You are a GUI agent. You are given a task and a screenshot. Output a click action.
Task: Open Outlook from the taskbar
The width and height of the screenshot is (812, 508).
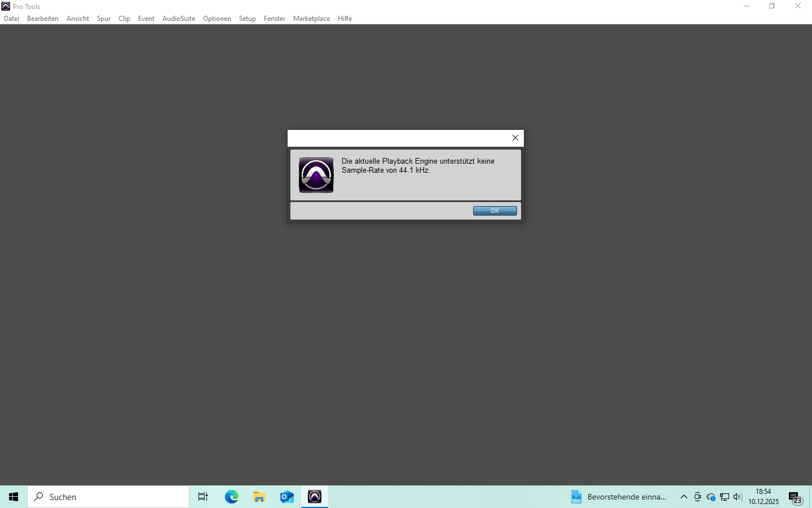[287, 497]
